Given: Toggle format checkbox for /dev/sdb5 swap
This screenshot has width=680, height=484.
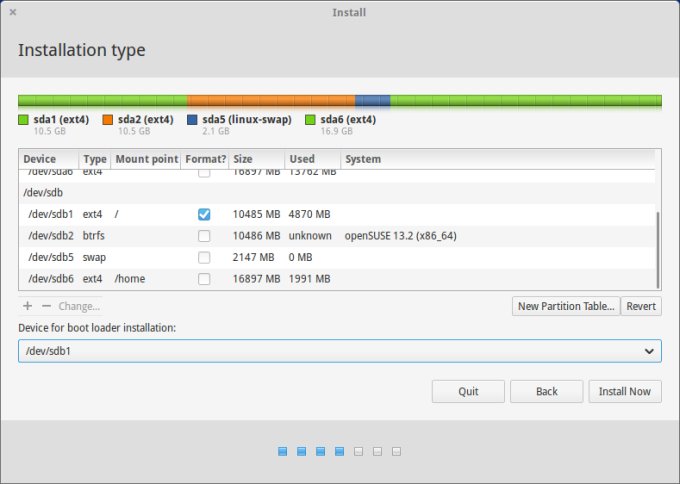Looking at the screenshot, I should tap(204, 258).
